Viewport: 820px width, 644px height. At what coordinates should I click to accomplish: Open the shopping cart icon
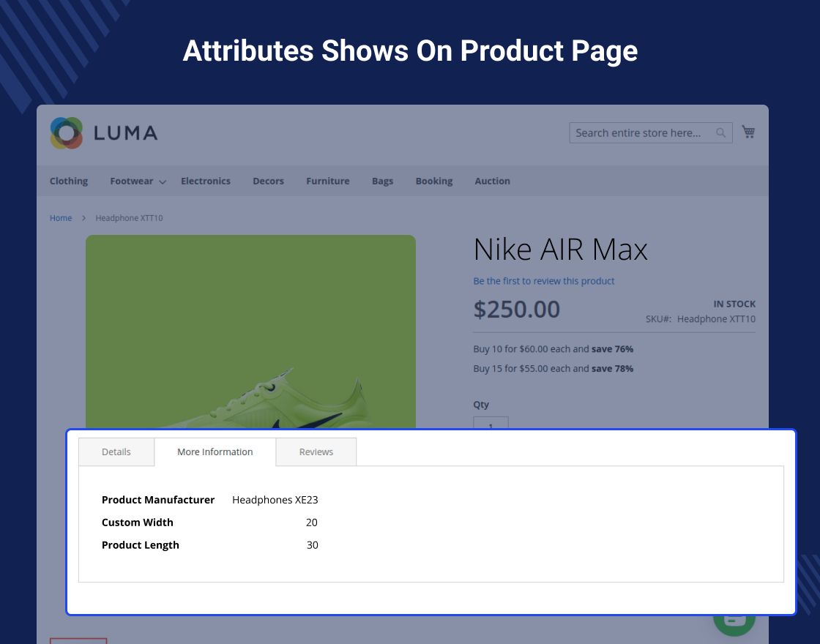click(748, 132)
